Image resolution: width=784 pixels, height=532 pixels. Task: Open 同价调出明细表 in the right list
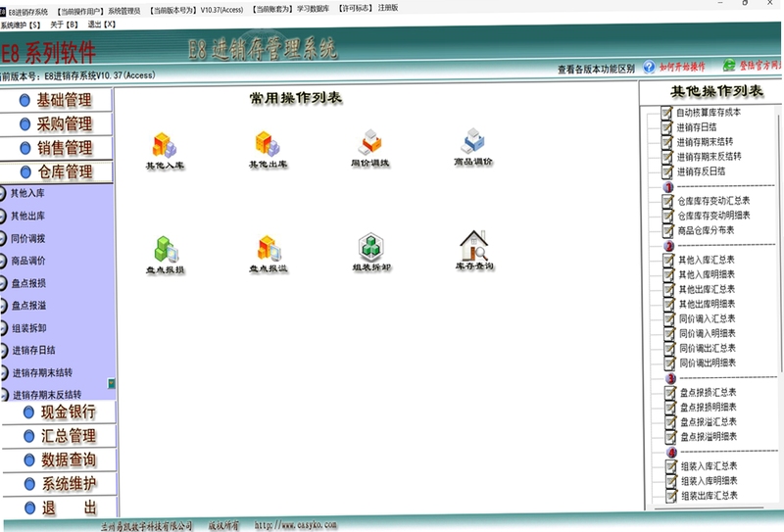[x=708, y=363]
